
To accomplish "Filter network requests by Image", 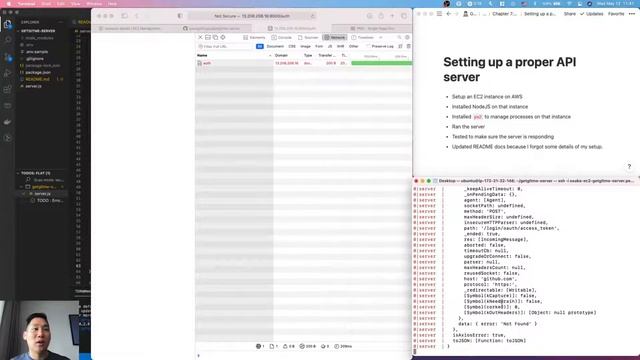I will point(305,47).
